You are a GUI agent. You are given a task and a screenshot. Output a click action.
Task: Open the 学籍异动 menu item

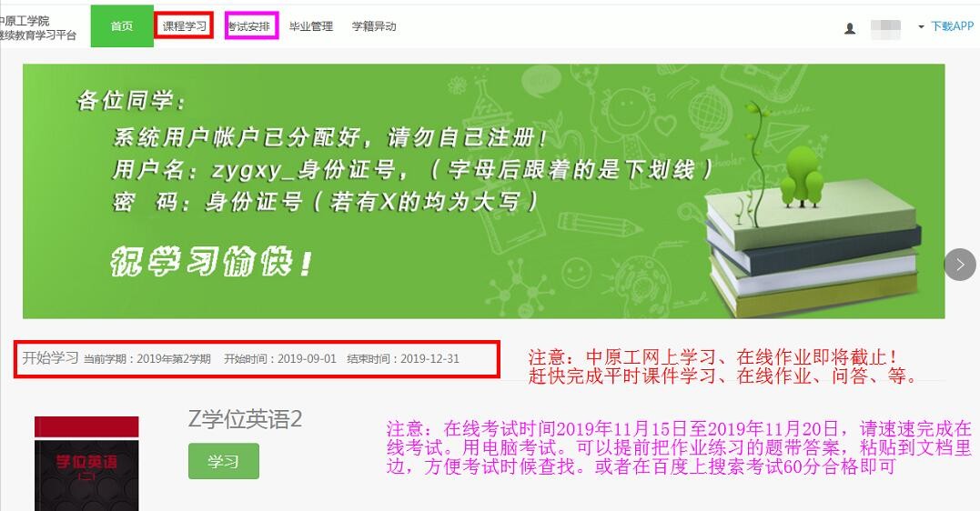pos(374,26)
